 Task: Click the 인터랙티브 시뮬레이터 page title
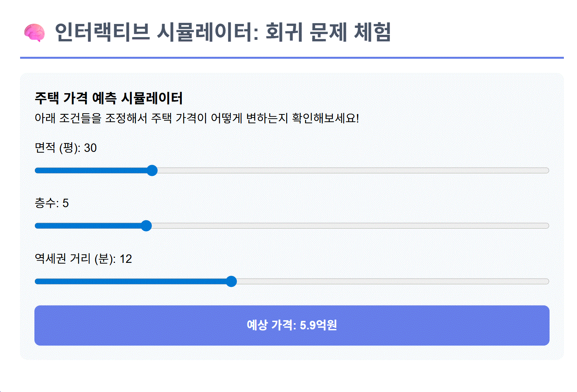tap(222, 32)
